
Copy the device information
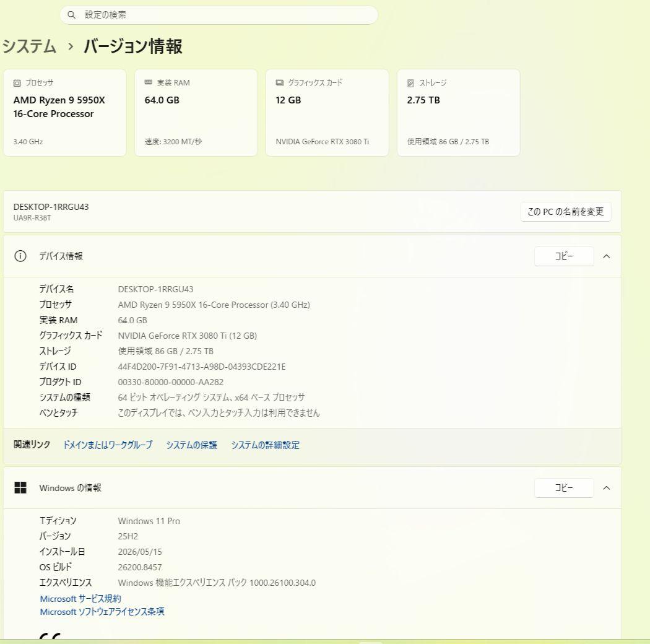pyautogui.click(x=564, y=256)
